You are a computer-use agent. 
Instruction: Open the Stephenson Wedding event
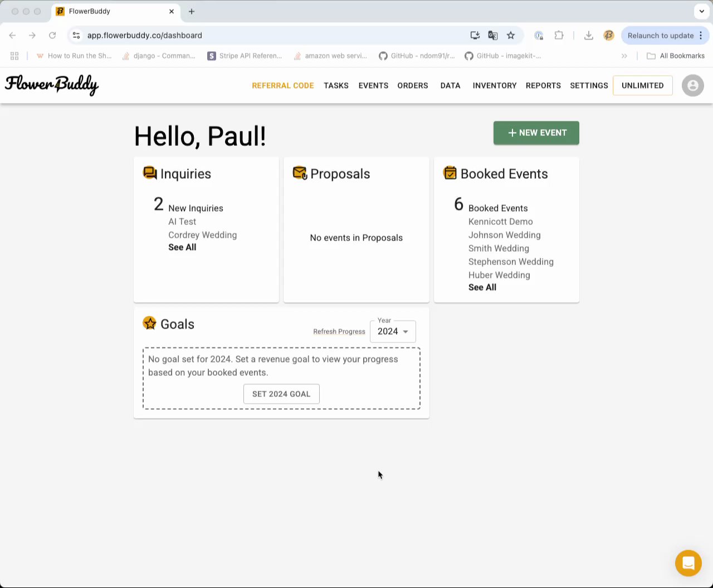pyautogui.click(x=511, y=262)
